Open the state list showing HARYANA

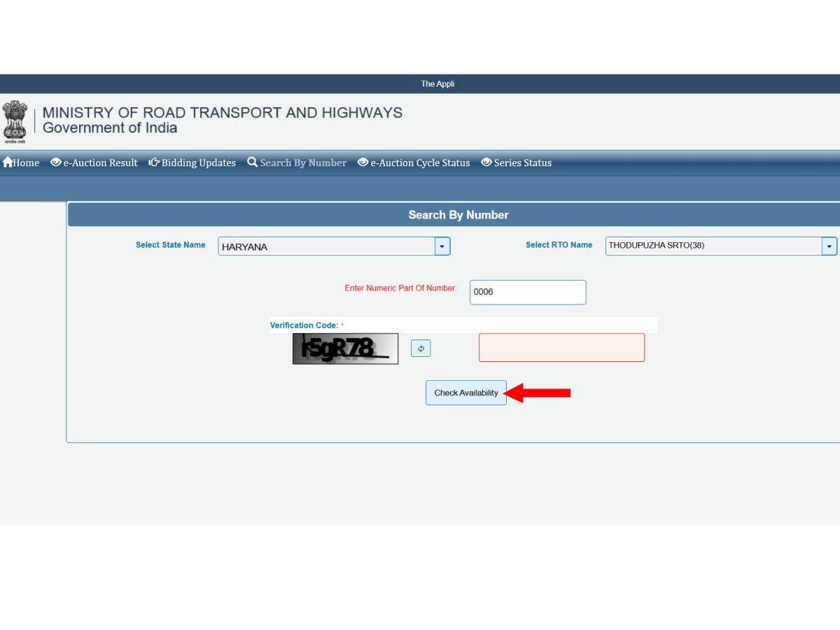coord(326,246)
